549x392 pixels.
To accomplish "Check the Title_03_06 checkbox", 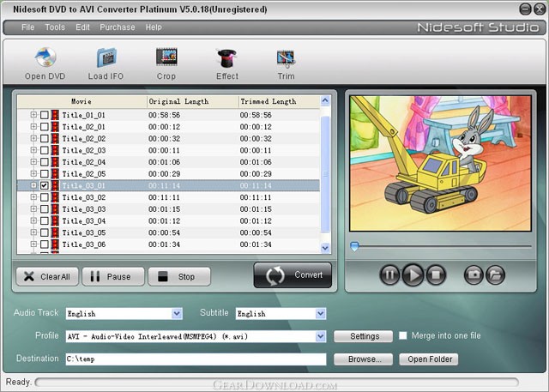I will pyautogui.click(x=44, y=244).
